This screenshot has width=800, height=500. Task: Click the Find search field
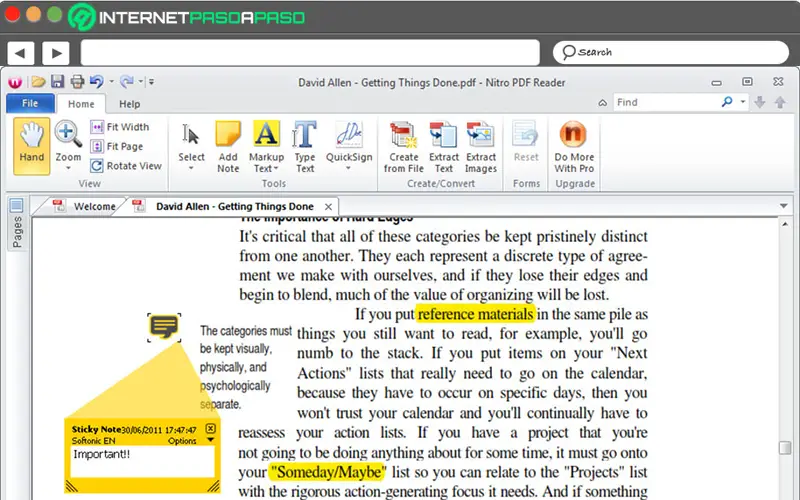pyautogui.click(x=665, y=102)
